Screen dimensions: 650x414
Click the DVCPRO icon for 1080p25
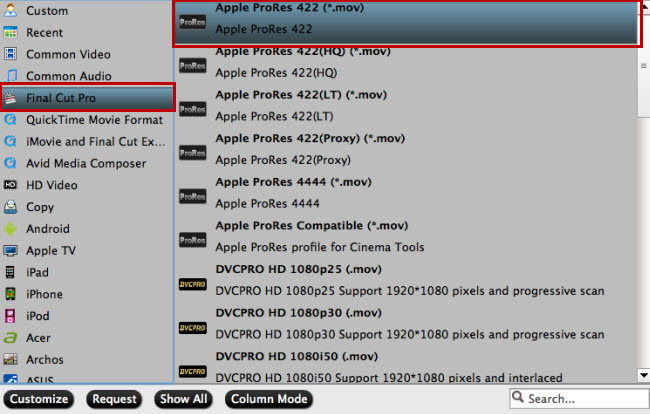point(192,284)
